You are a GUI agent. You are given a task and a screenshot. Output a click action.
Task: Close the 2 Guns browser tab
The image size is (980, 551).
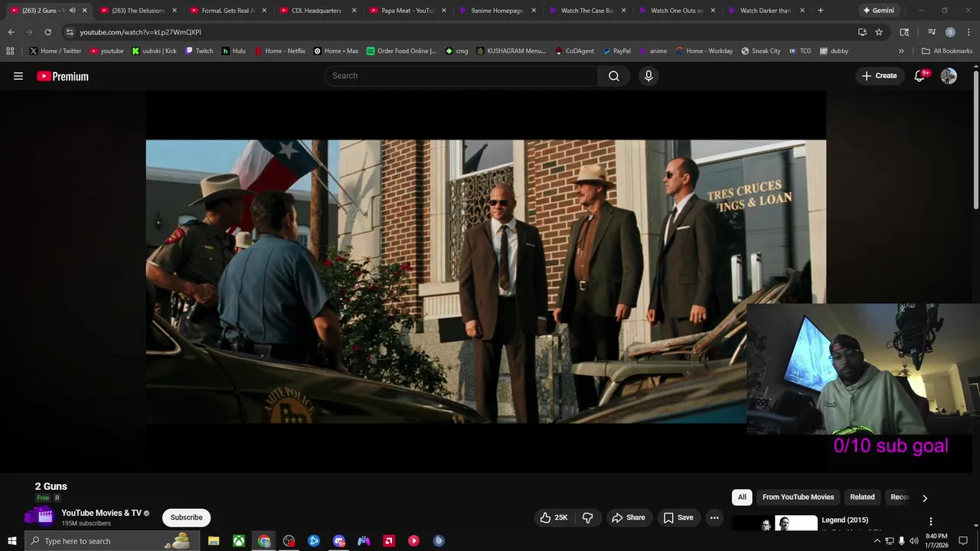point(84,11)
